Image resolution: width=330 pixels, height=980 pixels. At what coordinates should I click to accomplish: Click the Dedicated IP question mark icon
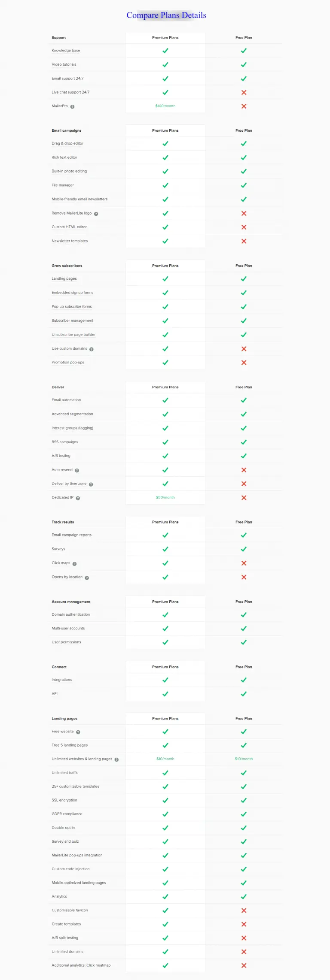click(x=78, y=498)
